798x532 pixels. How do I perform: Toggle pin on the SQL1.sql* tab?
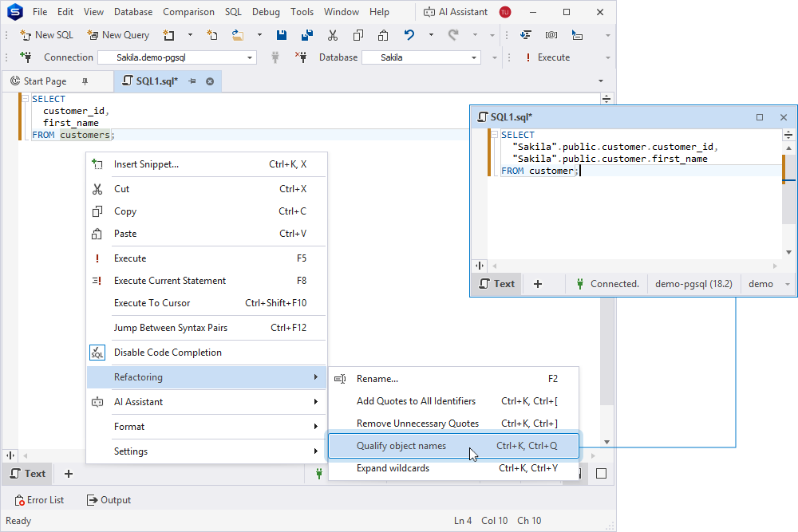tap(192, 81)
